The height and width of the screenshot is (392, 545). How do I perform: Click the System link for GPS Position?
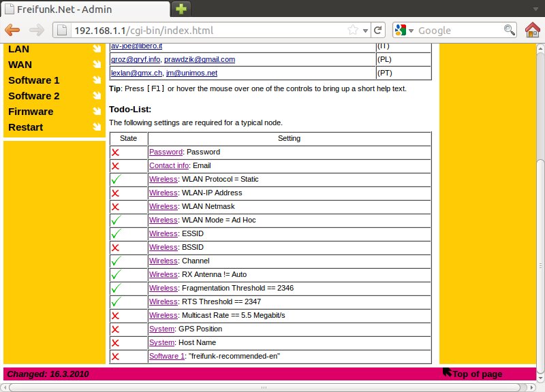coord(161,329)
